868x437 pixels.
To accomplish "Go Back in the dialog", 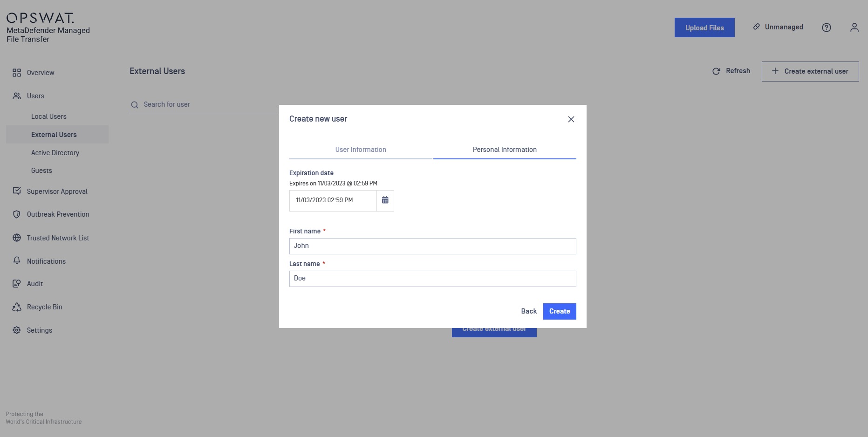I will tap(529, 311).
